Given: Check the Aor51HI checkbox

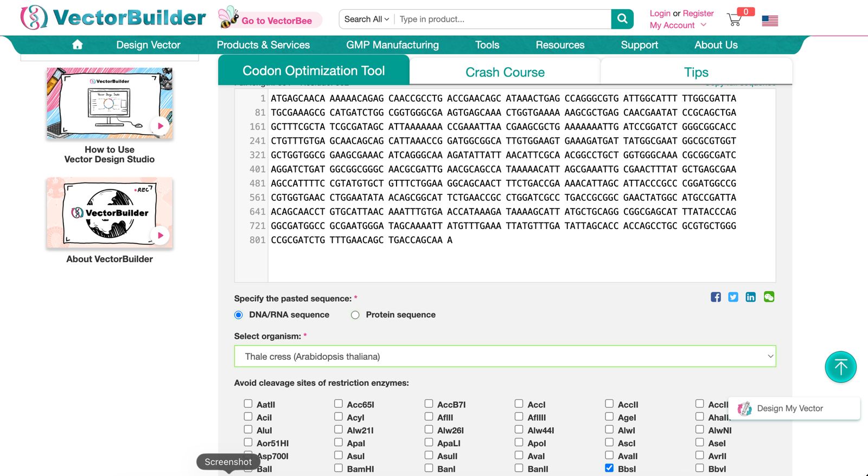Looking at the screenshot, I should pyautogui.click(x=248, y=442).
